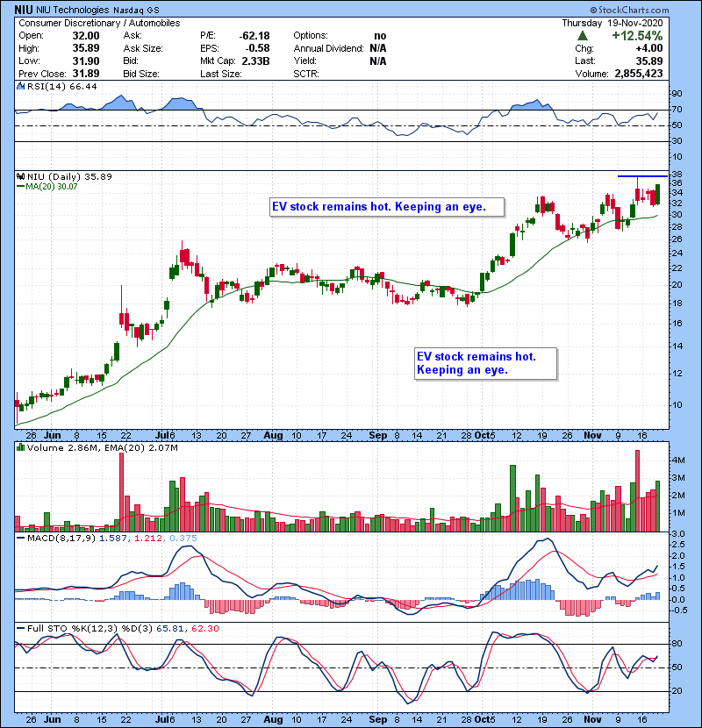
Task: Click the P/E -62.18 value
Action: click(x=254, y=36)
